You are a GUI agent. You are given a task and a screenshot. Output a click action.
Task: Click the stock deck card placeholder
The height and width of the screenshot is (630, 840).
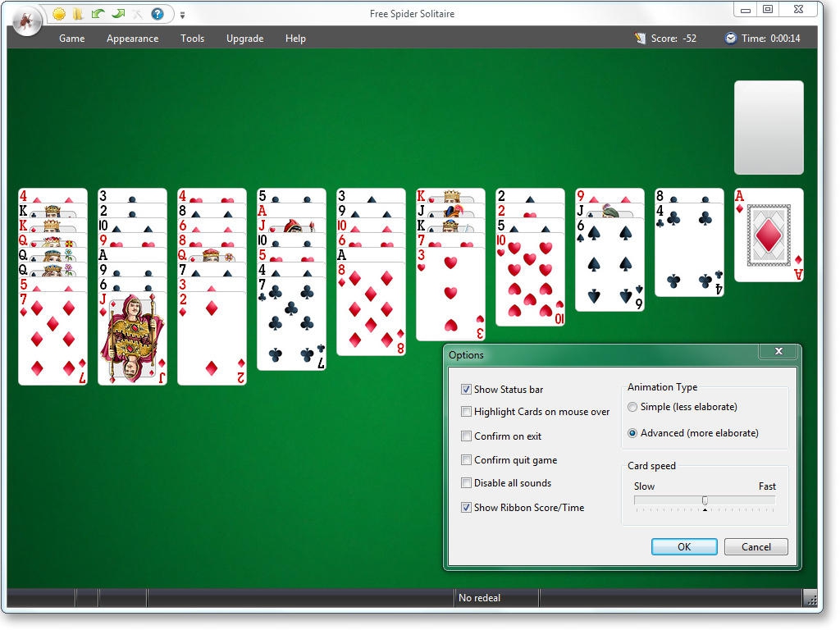pos(769,127)
